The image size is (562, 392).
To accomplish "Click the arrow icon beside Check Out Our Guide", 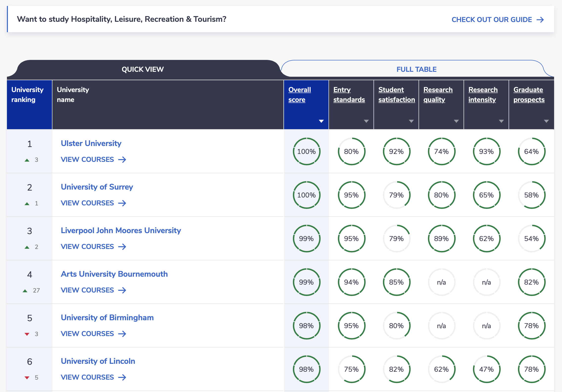I will click(x=540, y=20).
